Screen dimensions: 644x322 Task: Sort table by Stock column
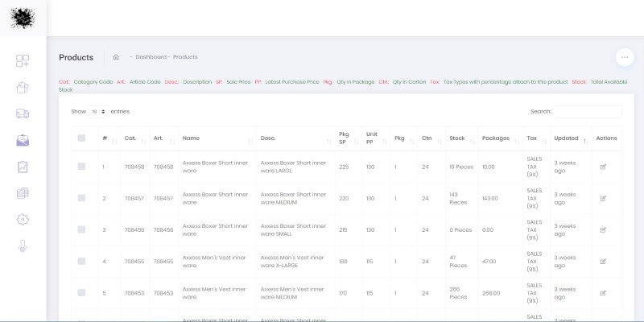tap(461, 138)
